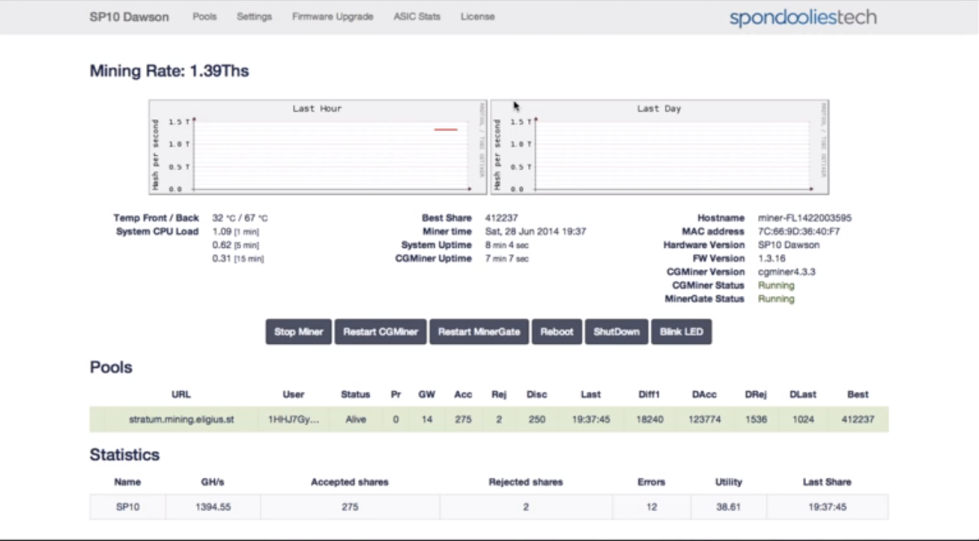
Task: Click the spondooliestech logo
Action: pos(803,17)
